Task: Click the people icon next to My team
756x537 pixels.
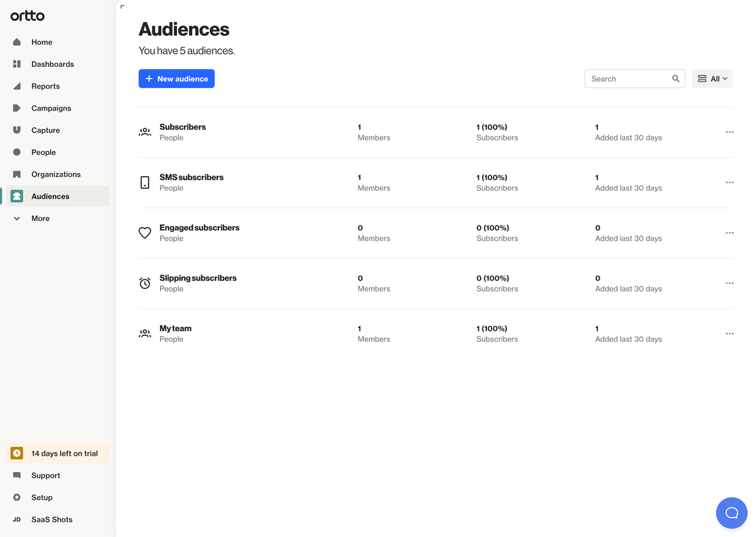Action: coord(145,334)
